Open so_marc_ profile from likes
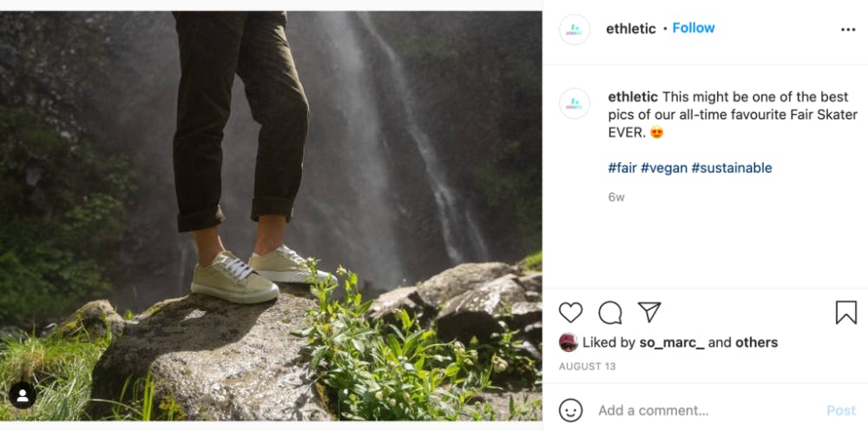The image size is (868, 431). tap(671, 342)
